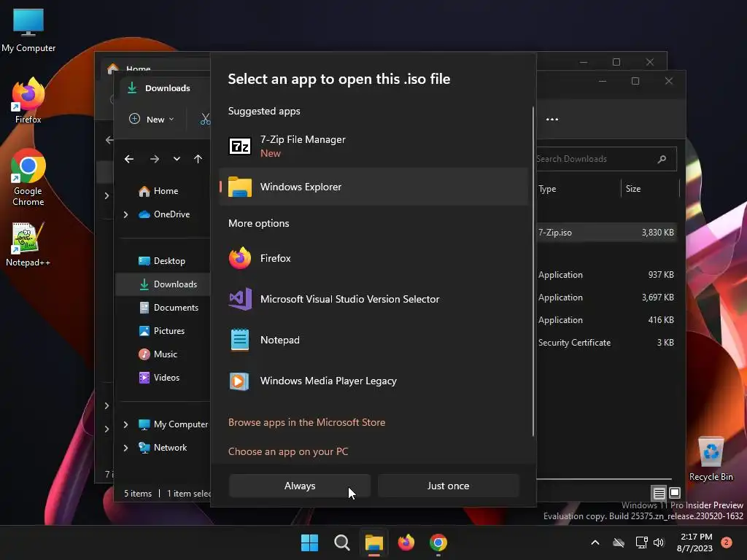Pick Firefox from More options
This screenshot has height=560, width=747.
[x=373, y=258]
